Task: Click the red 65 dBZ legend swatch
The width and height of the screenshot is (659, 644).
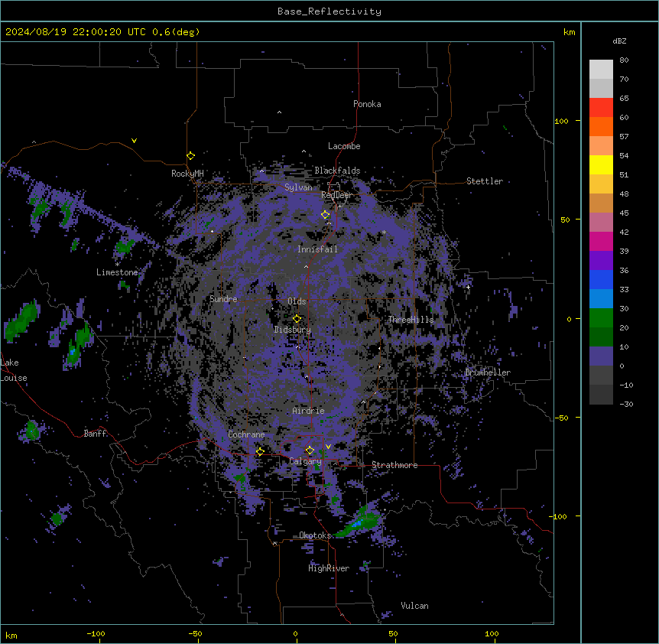Action: click(601, 107)
